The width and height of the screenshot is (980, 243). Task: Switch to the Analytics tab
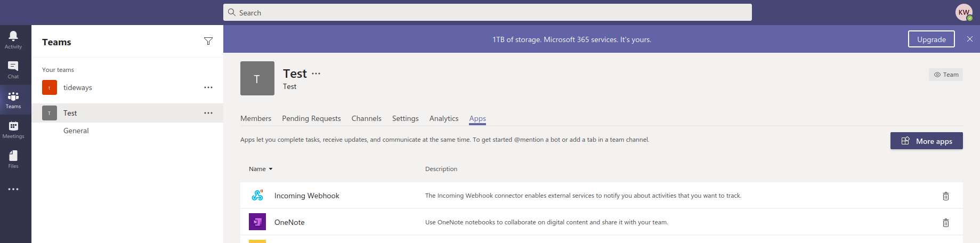pos(444,118)
